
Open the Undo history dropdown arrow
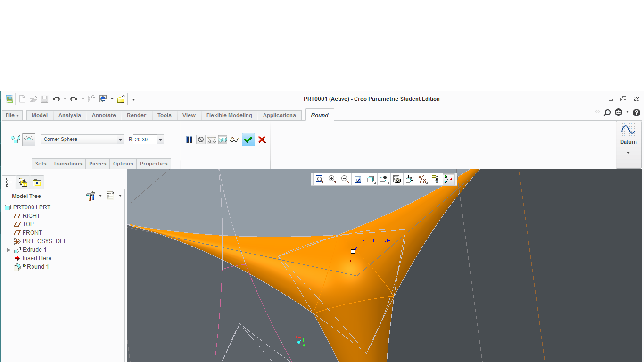point(65,99)
